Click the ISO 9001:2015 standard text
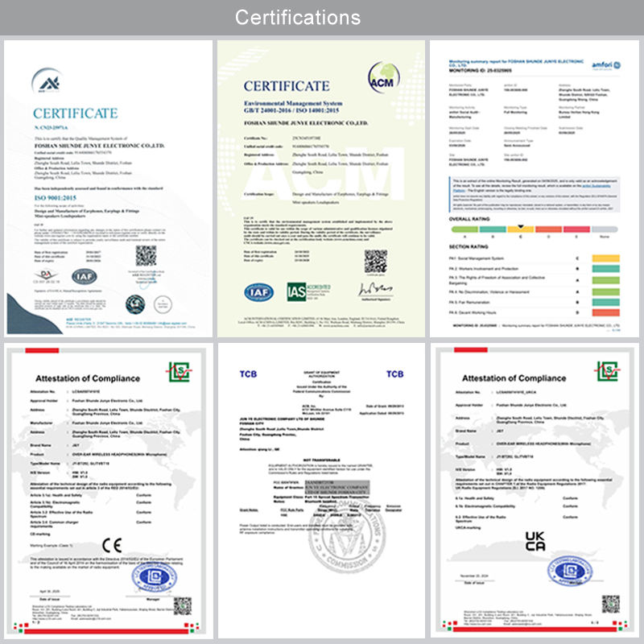 pyautogui.click(x=55, y=198)
